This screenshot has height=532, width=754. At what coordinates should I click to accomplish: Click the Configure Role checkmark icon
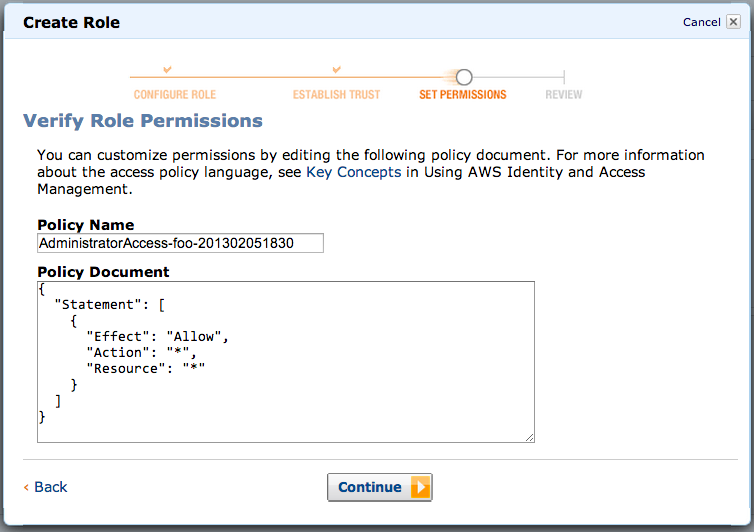(x=168, y=69)
